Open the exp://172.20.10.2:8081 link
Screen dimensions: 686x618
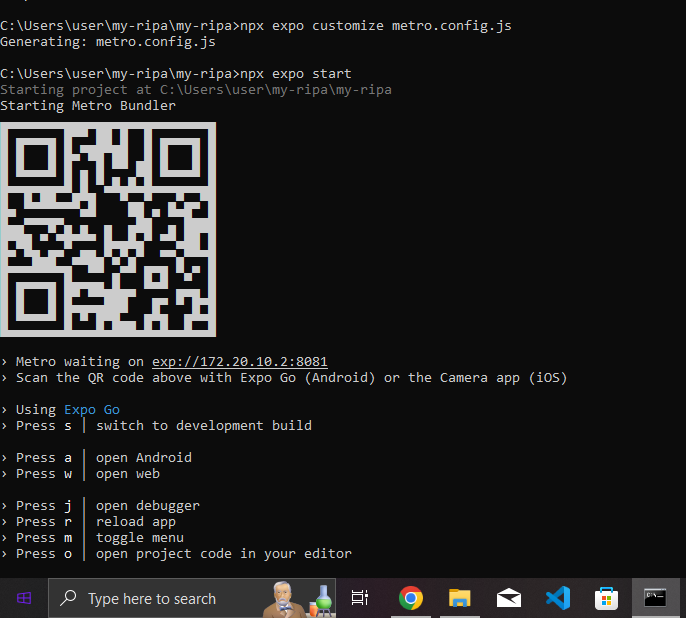point(239,362)
